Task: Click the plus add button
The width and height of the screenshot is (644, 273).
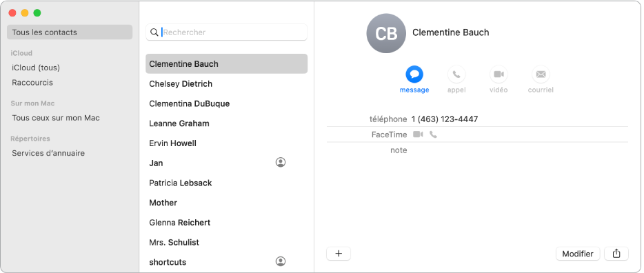Action: pos(339,254)
